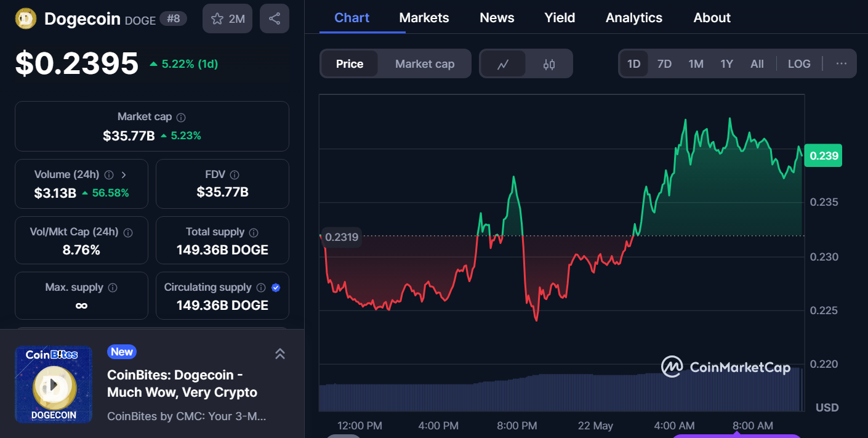Set chart range to 7D
Viewport: 868px width, 438px height.
(x=664, y=64)
